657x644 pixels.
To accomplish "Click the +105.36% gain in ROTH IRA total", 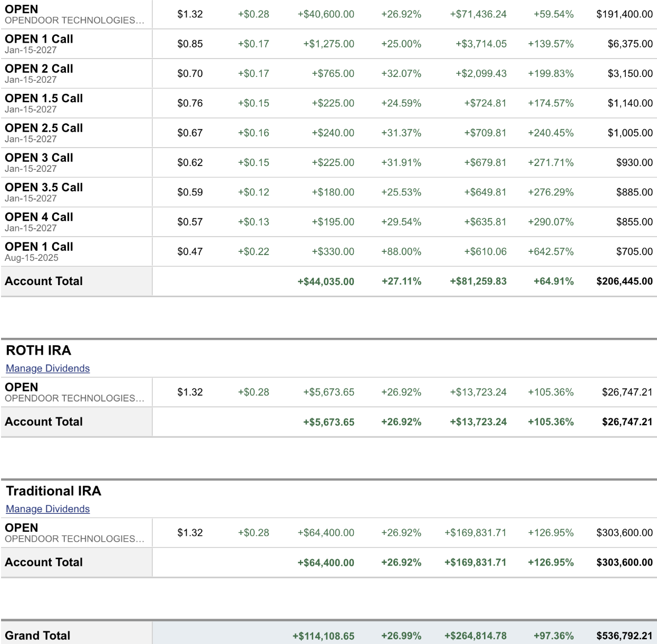I will click(x=551, y=422).
